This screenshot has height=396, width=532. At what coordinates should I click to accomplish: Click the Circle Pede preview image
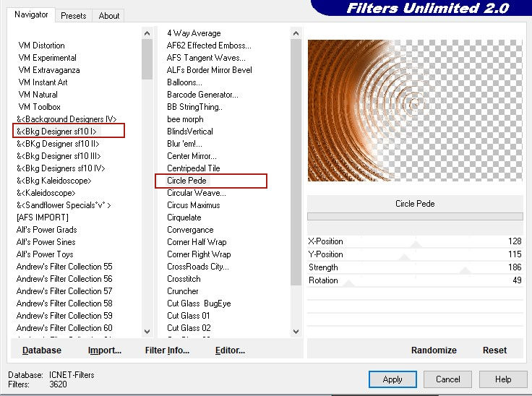coord(415,110)
